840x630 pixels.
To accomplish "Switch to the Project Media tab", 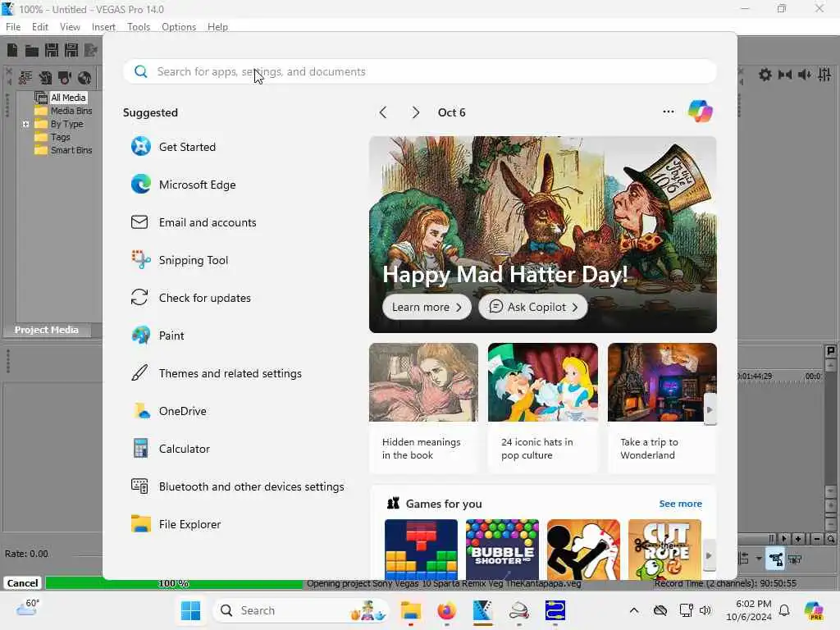I will coord(46,330).
